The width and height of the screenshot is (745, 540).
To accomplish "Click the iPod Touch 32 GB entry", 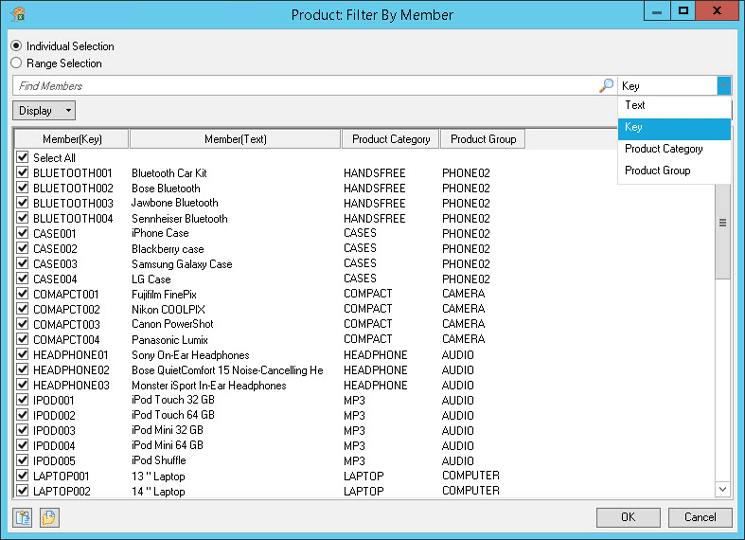I will click(x=173, y=400).
